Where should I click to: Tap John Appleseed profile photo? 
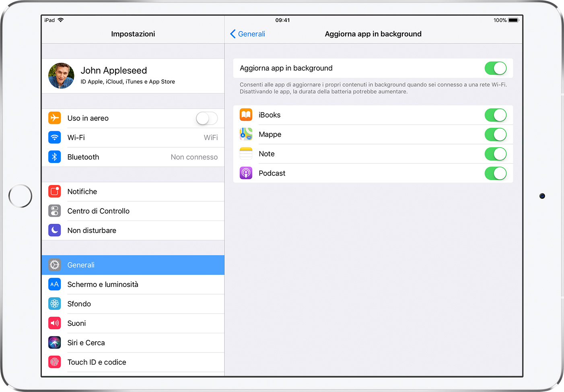pos(61,76)
